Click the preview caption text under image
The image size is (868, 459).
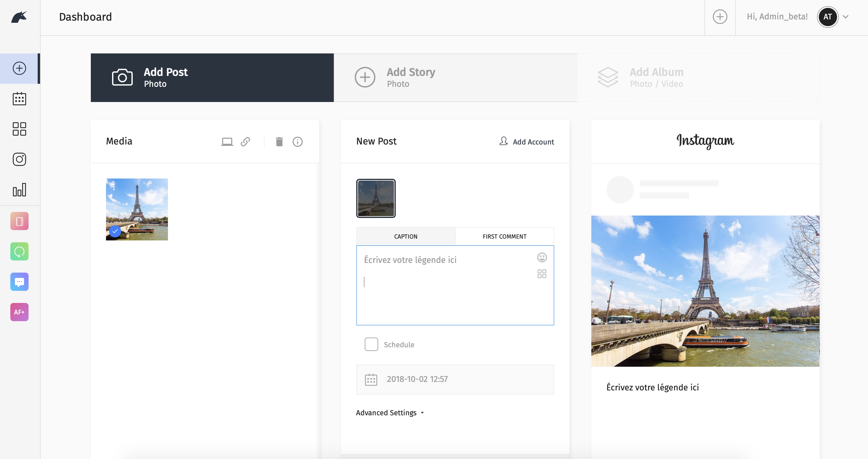(653, 387)
